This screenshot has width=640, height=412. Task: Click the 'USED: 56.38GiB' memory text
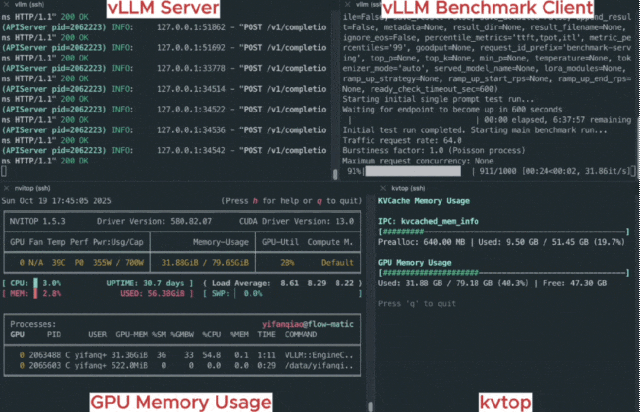tap(152, 293)
